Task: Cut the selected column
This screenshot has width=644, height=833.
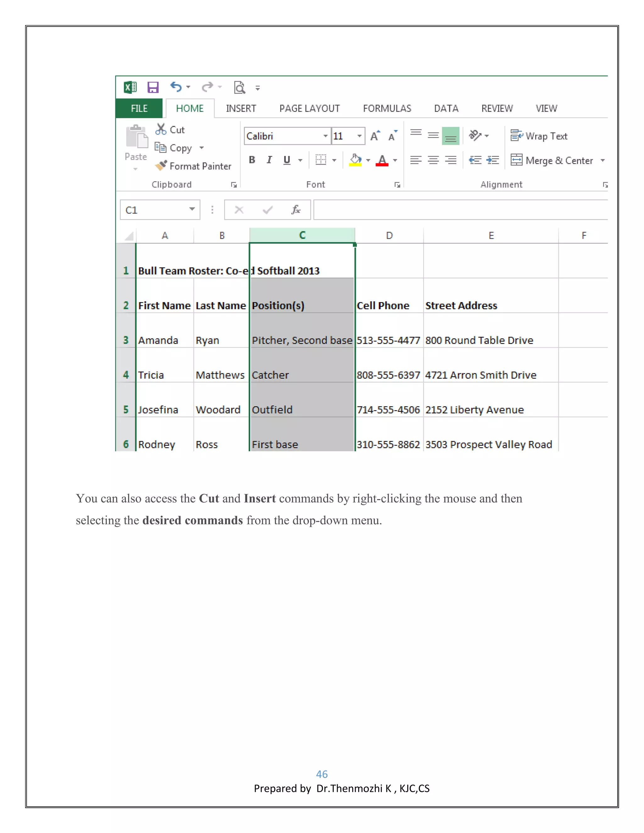Action: pyautogui.click(x=170, y=130)
